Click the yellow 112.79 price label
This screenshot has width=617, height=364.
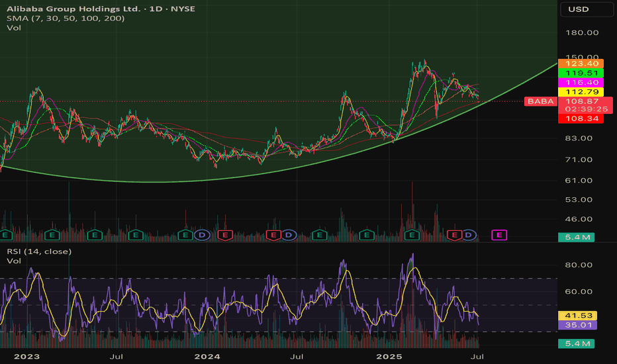[581, 92]
